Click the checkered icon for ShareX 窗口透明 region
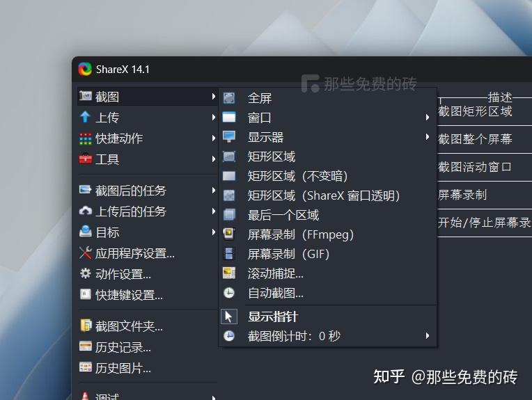 coord(229,195)
